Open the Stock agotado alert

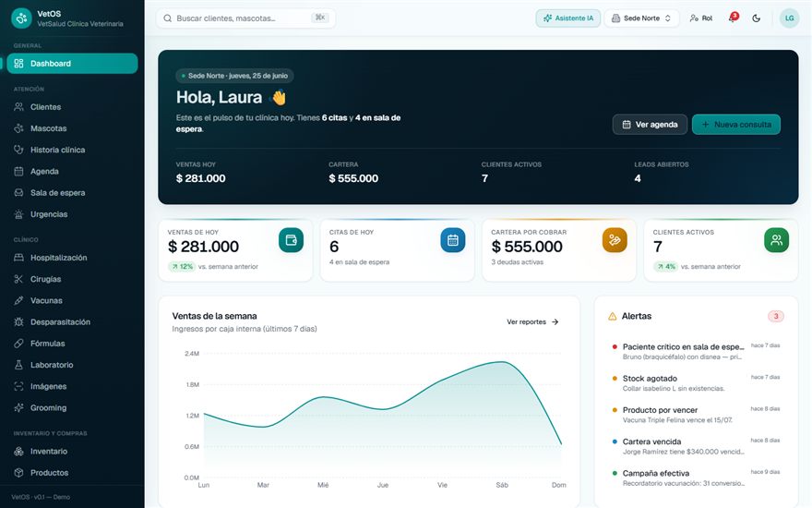point(696,383)
